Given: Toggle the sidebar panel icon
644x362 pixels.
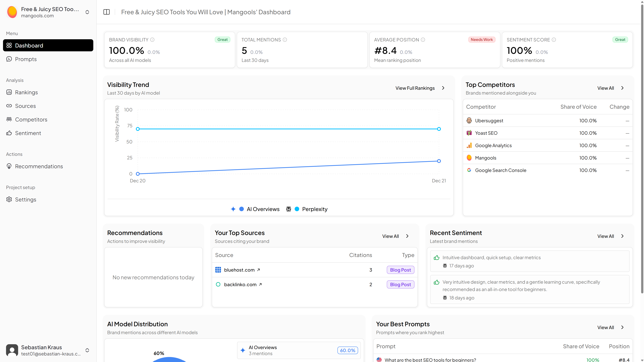Looking at the screenshot, I should point(107,12).
